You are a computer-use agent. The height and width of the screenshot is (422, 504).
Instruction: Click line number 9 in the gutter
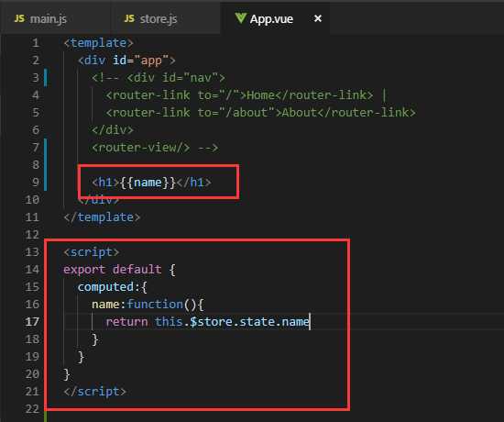pos(36,183)
